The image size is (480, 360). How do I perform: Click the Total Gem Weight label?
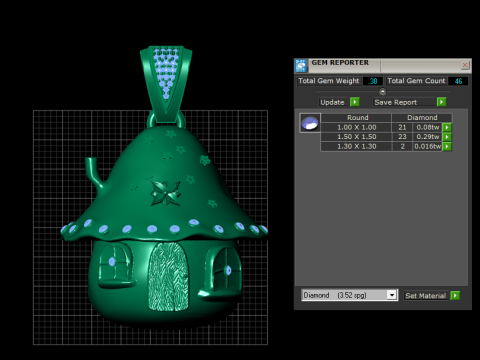point(329,81)
